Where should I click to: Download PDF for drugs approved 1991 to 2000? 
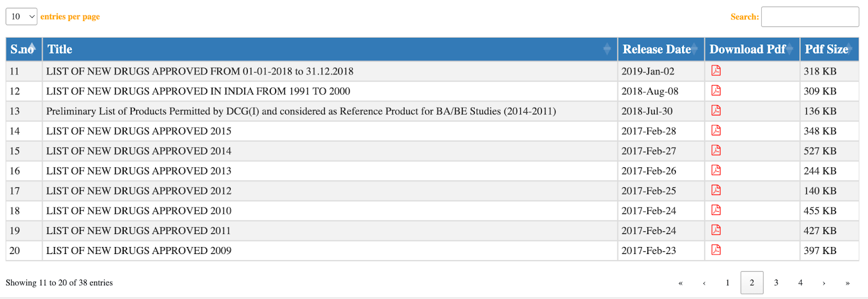(x=716, y=90)
